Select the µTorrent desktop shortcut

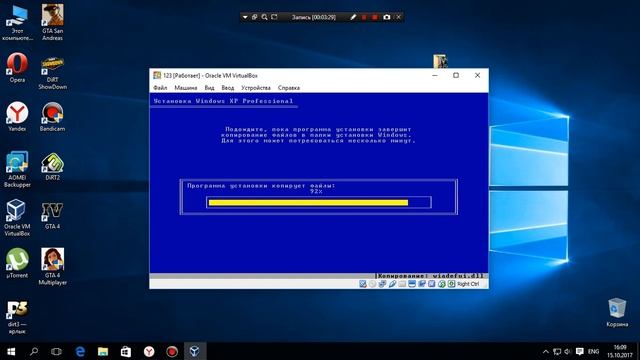(x=17, y=264)
